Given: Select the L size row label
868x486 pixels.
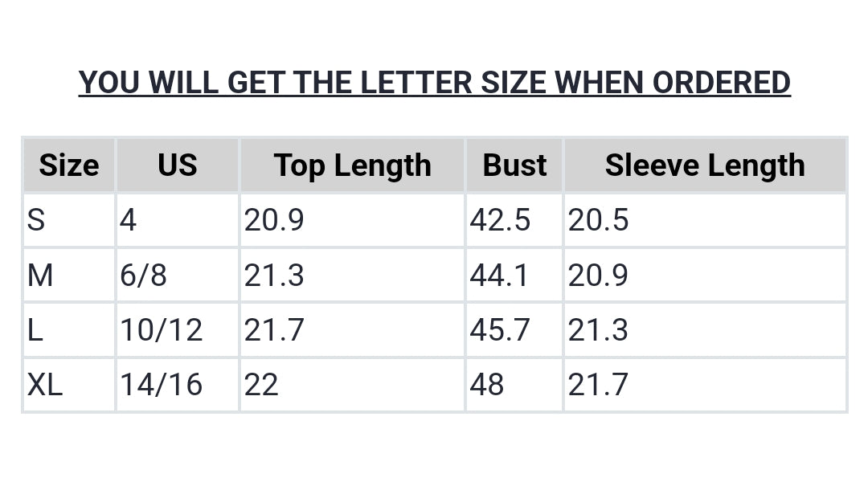Looking at the screenshot, I should click(x=35, y=330).
